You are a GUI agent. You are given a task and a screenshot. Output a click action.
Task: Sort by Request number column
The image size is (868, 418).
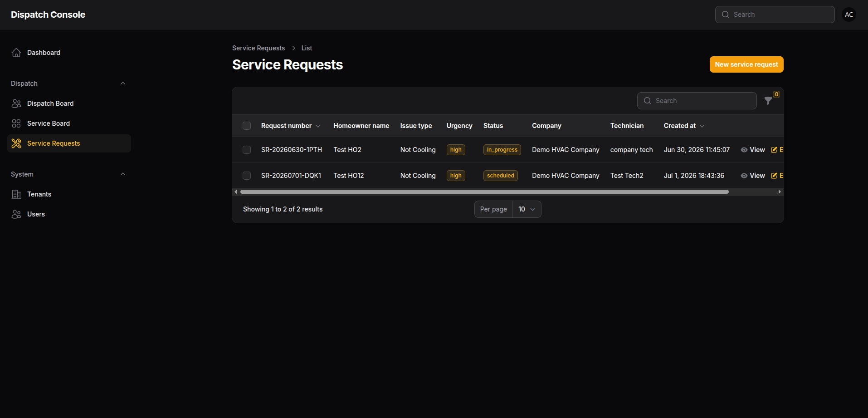(291, 126)
